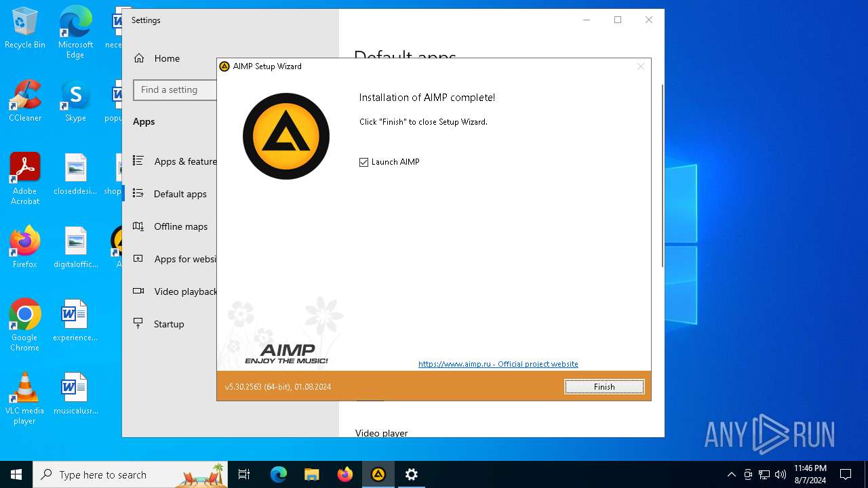Show hidden system tray icons
The image size is (868, 488).
click(731, 474)
